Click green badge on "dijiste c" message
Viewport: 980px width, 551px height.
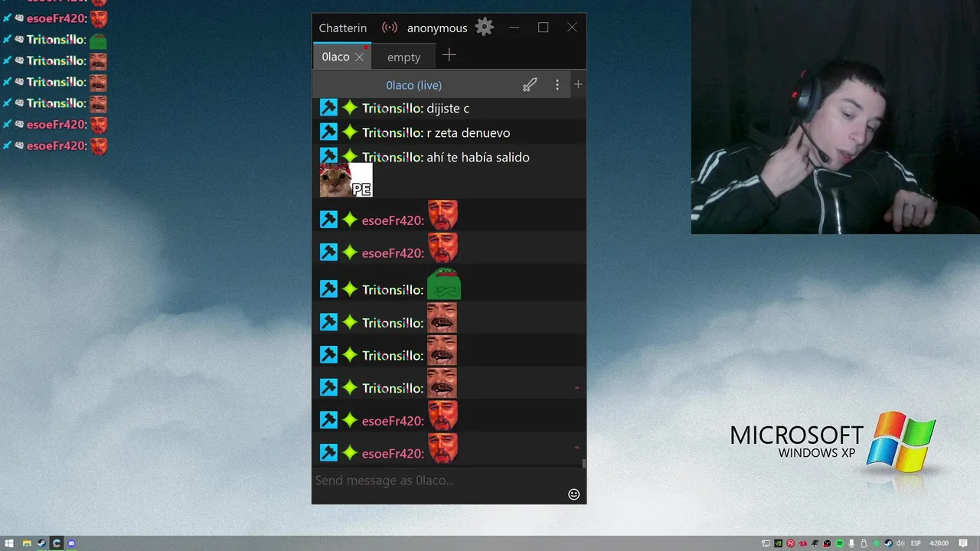click(349, 108)
